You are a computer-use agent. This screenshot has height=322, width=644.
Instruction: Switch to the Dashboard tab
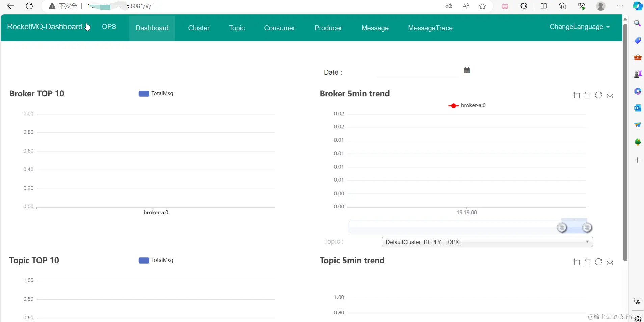coord(152,28)
